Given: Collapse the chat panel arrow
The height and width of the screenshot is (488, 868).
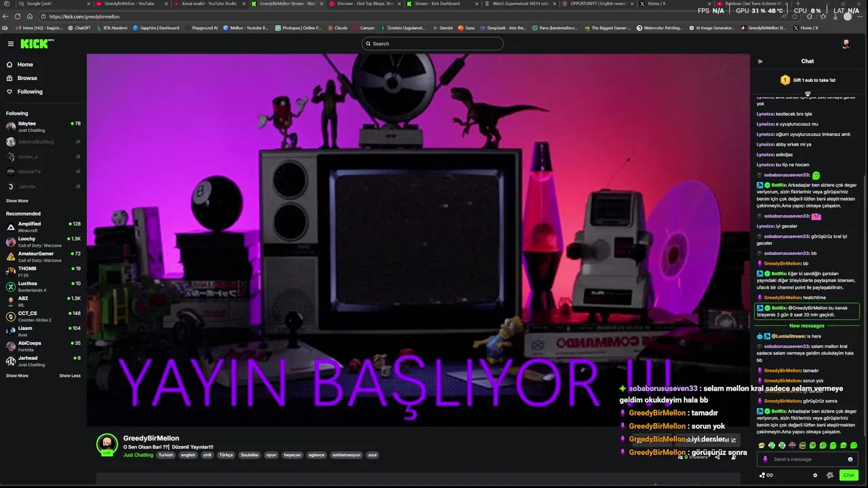Looking at the screenshot, I should click(760, 61).
